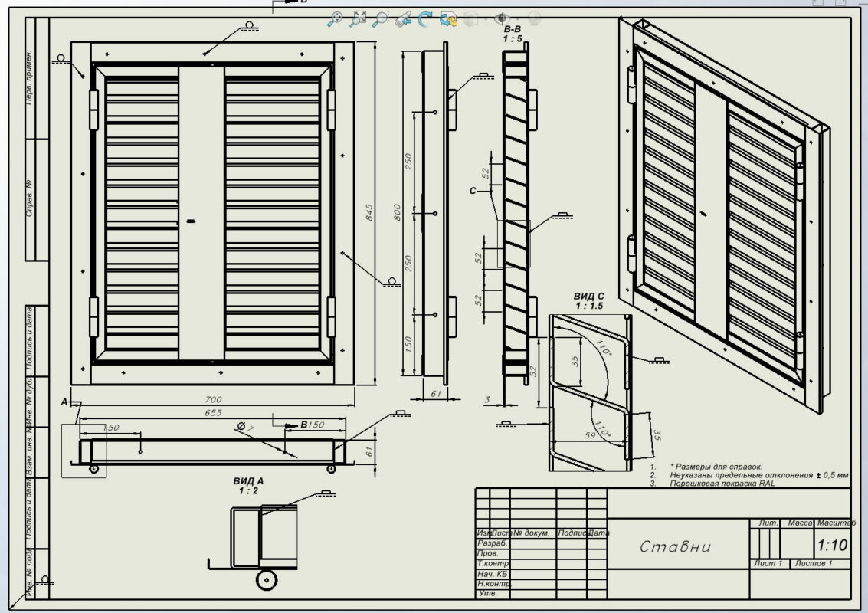
Task: Select the Zoom to Area dashed-box magnifier
Action: tap(380, 19)
